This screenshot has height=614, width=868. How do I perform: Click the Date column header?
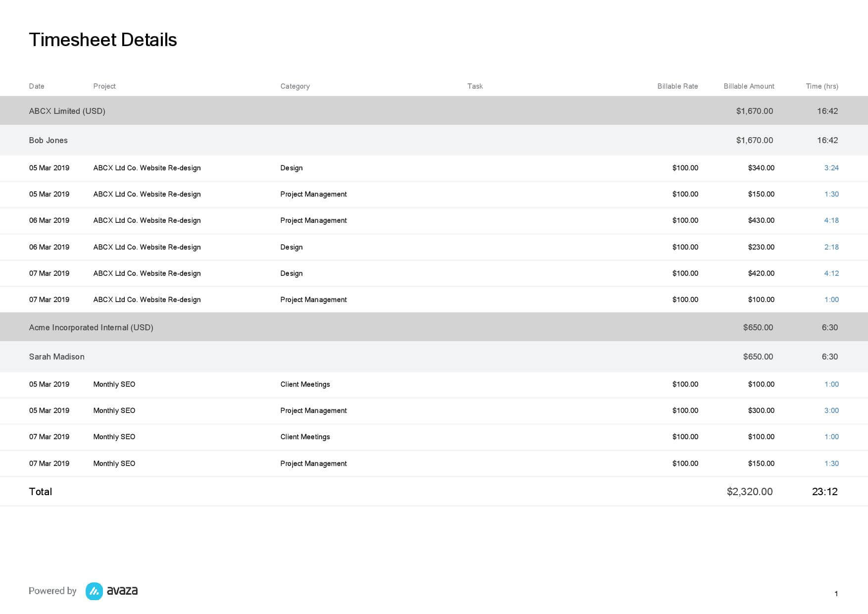pos(37,86)
